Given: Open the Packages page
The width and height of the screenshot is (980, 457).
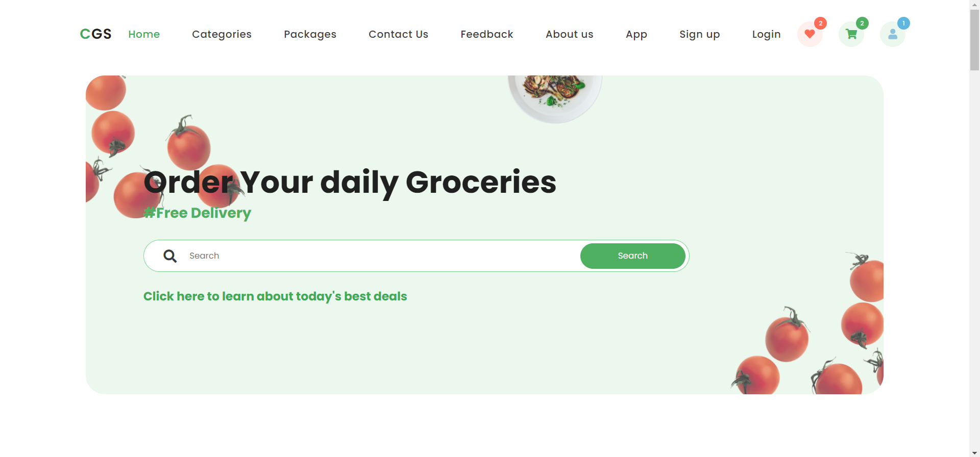Looking at the screenshot, I should (310, 34).
